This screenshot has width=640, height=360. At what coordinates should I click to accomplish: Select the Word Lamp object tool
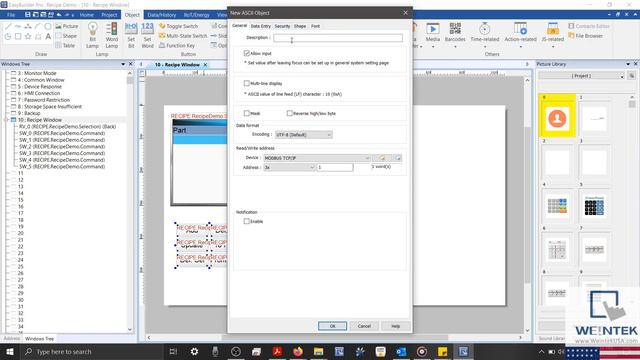(111, 35)
